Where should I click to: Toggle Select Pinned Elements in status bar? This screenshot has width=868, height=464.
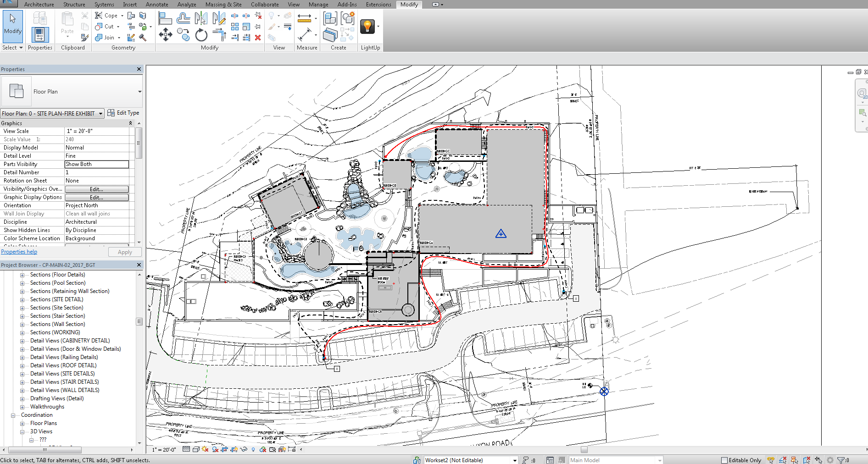pos(795,460)
